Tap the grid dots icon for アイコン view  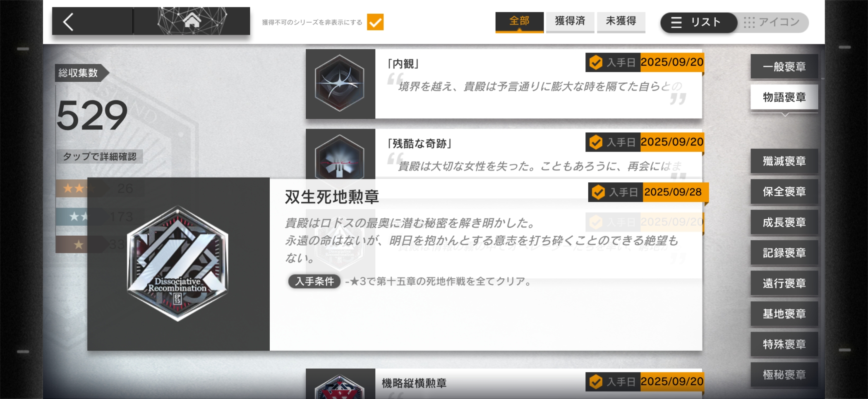(x=749, y=22)
